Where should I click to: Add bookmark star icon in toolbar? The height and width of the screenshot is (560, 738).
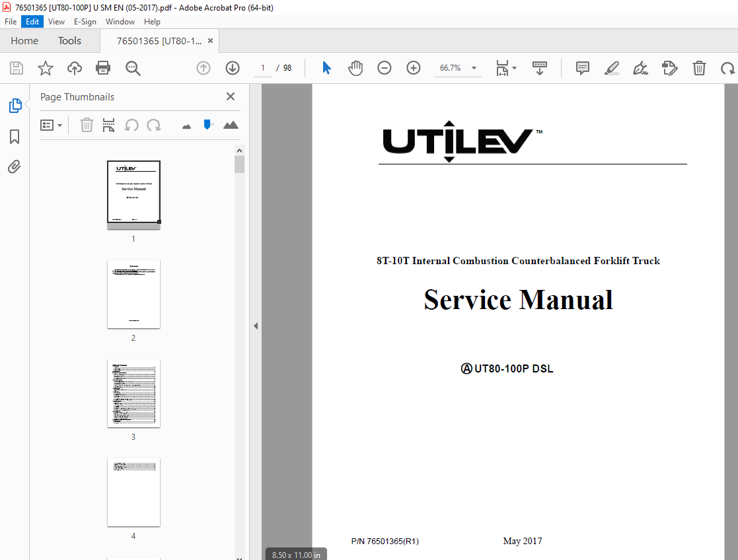tap(46, 68)
